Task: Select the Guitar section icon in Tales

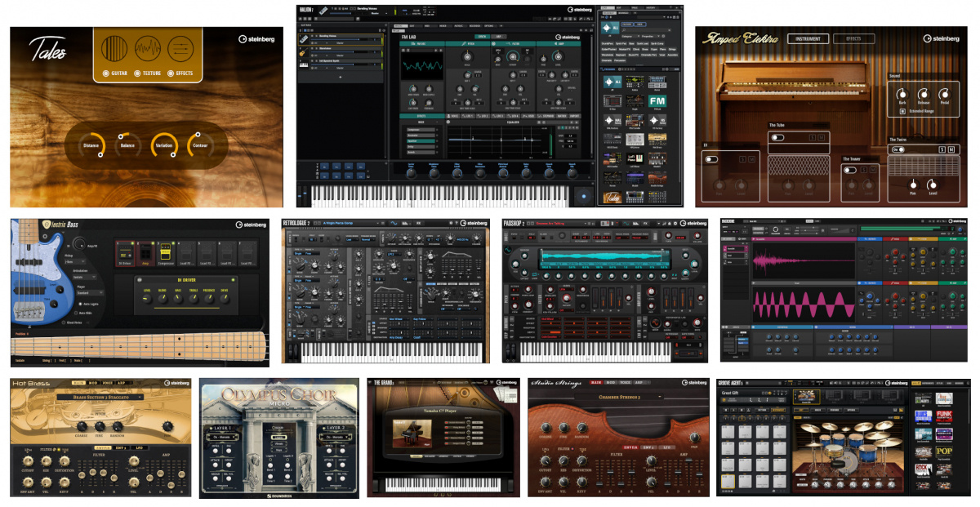Action: coord(114,47)
